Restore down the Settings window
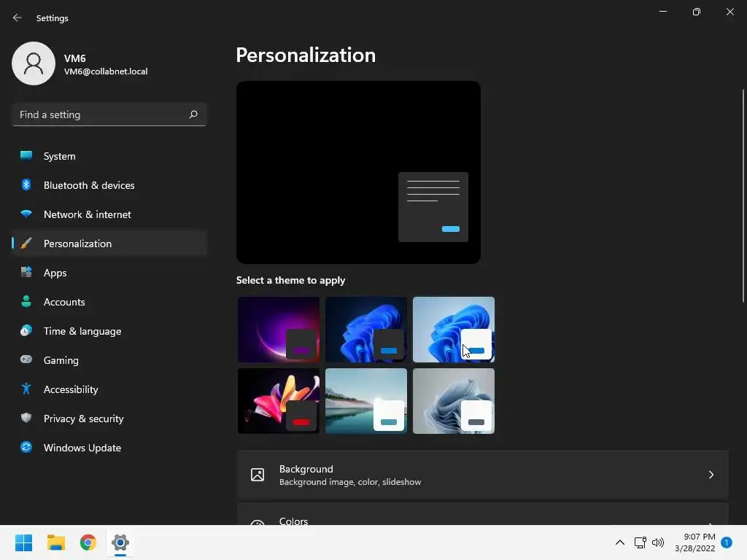Image resolution: width=747 pixels, height=560 pixels. point(697,12)
